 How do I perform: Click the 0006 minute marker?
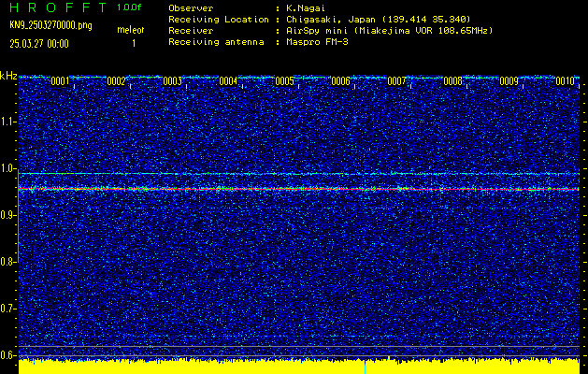(x=341, y=81)
